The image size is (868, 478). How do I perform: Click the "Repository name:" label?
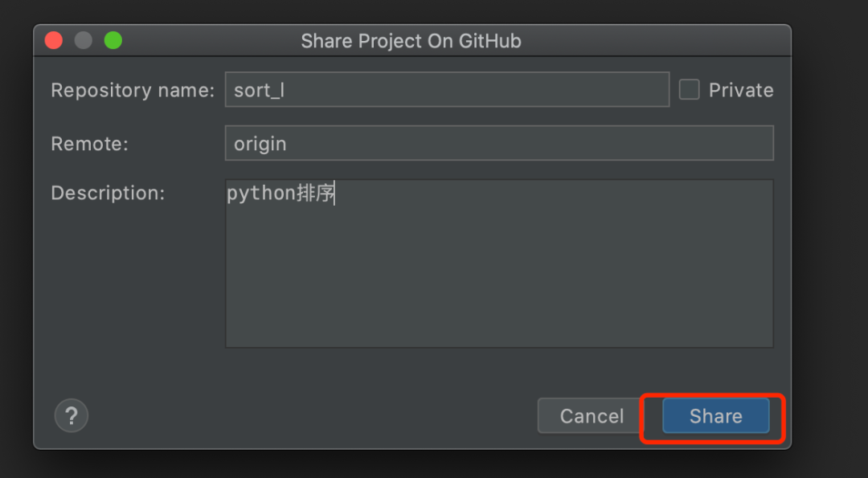point(133,90)
